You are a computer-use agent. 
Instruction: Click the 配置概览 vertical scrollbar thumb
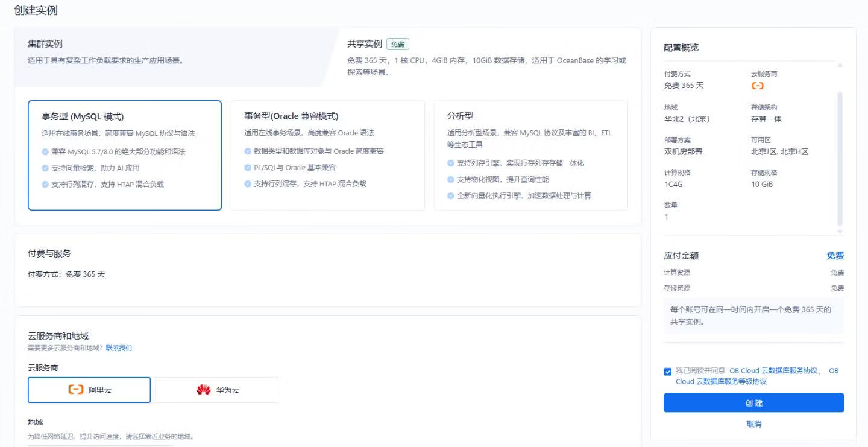pos(840,157)
